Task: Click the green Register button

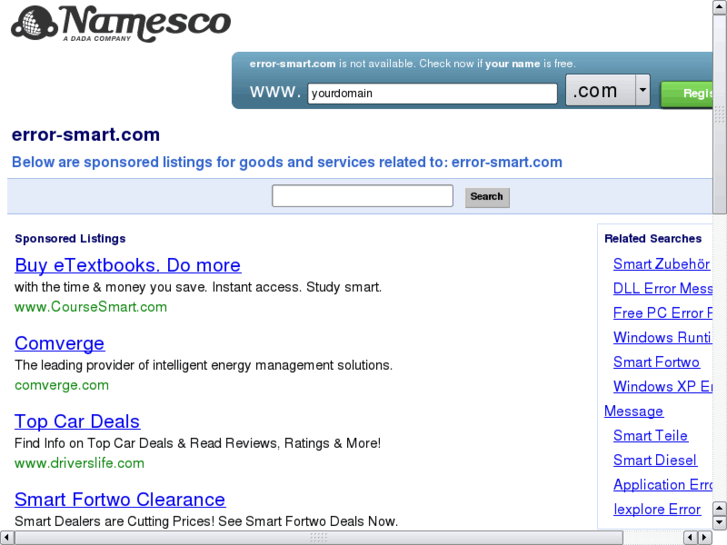Action: pyautogui.click(x=687, y=94)
